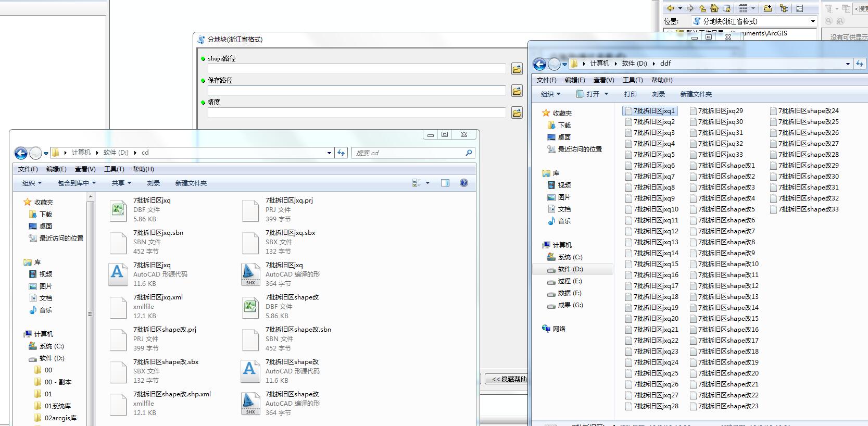Open Catalog view mode dropdown arrow
The height and width of the screenshot is (426, 868).
point(753,8)
